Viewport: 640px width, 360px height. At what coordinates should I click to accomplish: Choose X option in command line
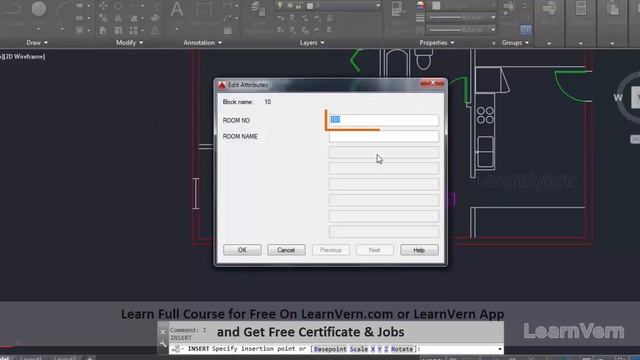[373, 349]
